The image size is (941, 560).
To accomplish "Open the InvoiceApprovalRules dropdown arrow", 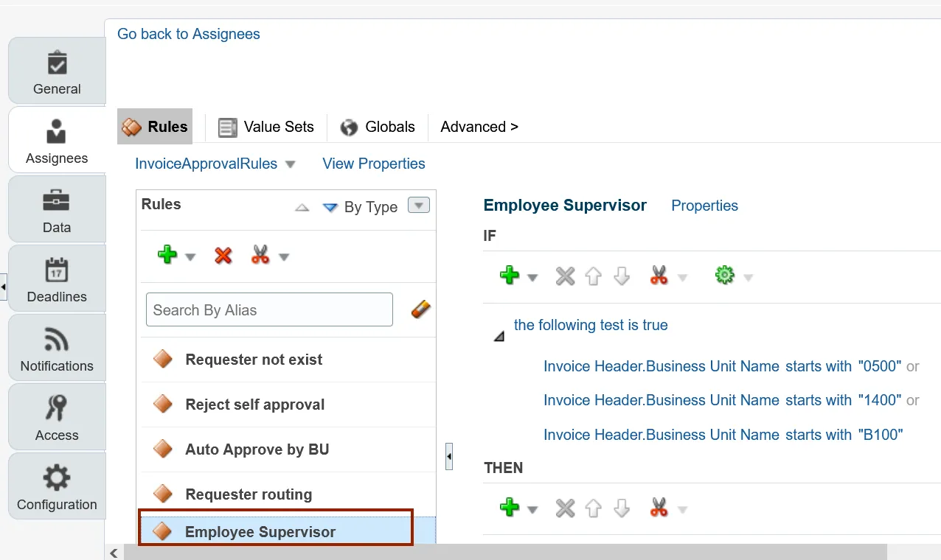I will point(290,164).
